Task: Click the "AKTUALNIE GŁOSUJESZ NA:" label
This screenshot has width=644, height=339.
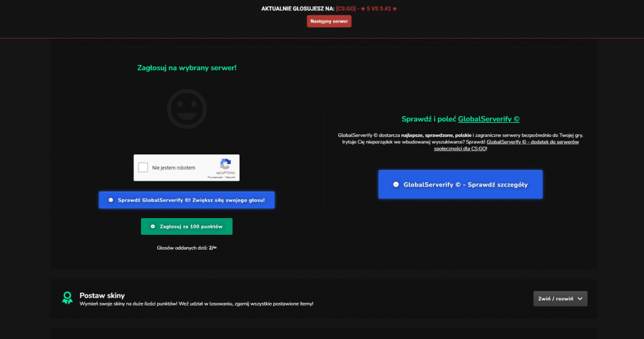Action: pyautogui.click(x=298, y=8)
